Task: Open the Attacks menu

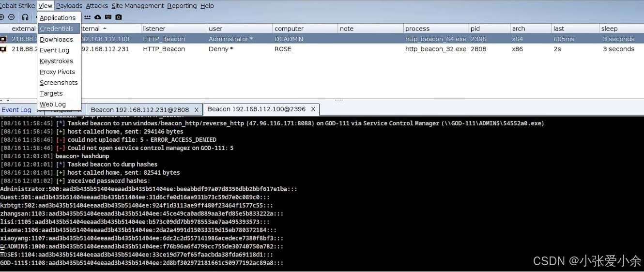Action: point(97,6)
